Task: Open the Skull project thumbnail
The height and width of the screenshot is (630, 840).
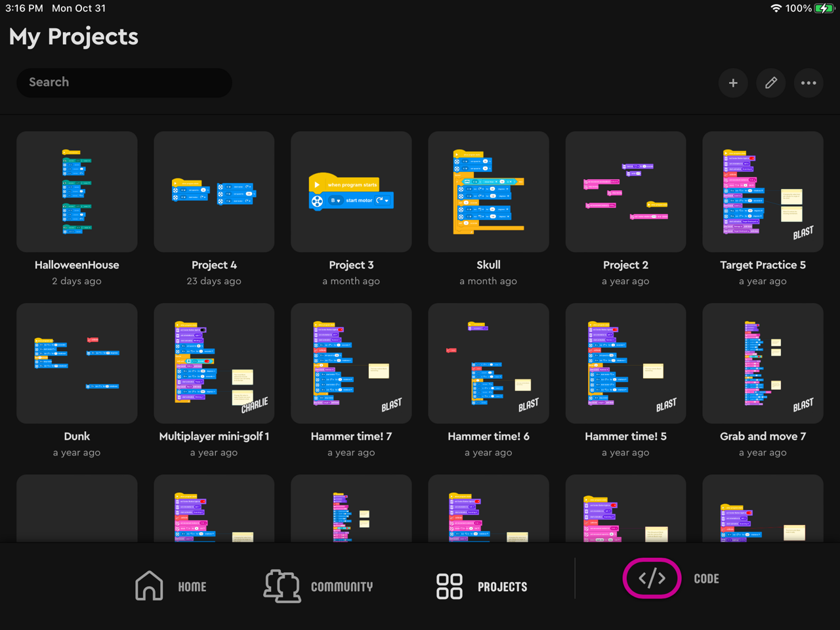Action: (488, 192)
